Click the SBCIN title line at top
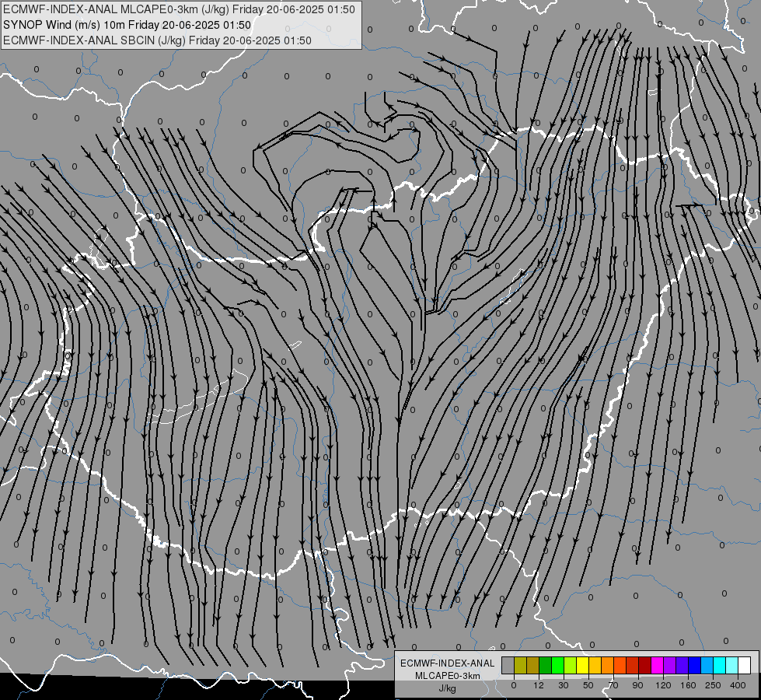Image resolution: width=761 pixels, height=700 pixels. click(x=157, y=40)
